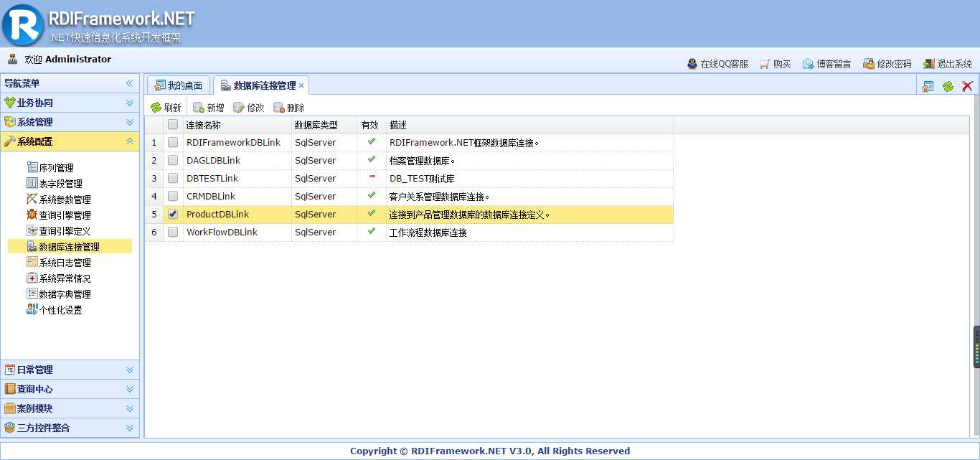Expand the 业务协同 section chevron
The image size is (980, 460).
point(130,103)
